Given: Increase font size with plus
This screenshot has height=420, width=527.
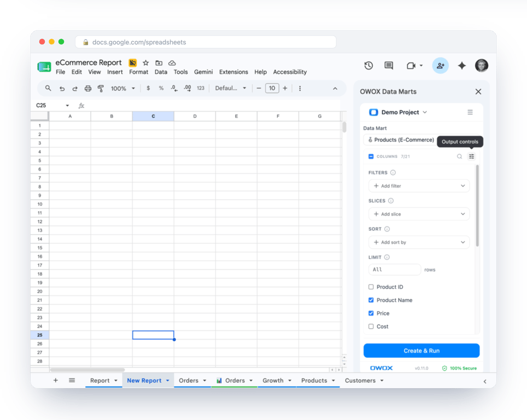Looking at the screenshot, I should click(285, 88).
